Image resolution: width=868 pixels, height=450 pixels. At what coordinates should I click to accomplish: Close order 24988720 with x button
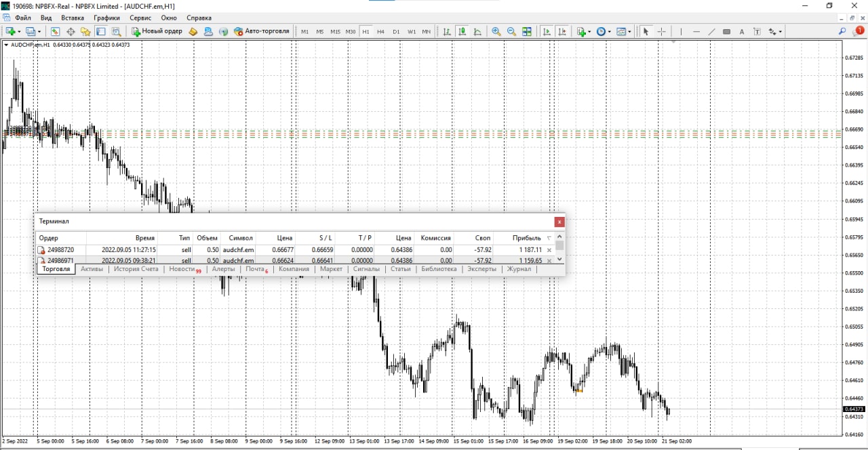coord(549,250)
